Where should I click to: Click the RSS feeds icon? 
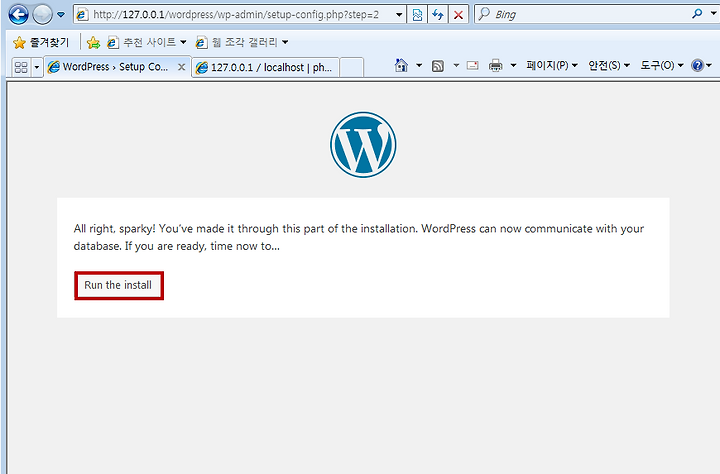pyautogui.click(x=438, y=66)
